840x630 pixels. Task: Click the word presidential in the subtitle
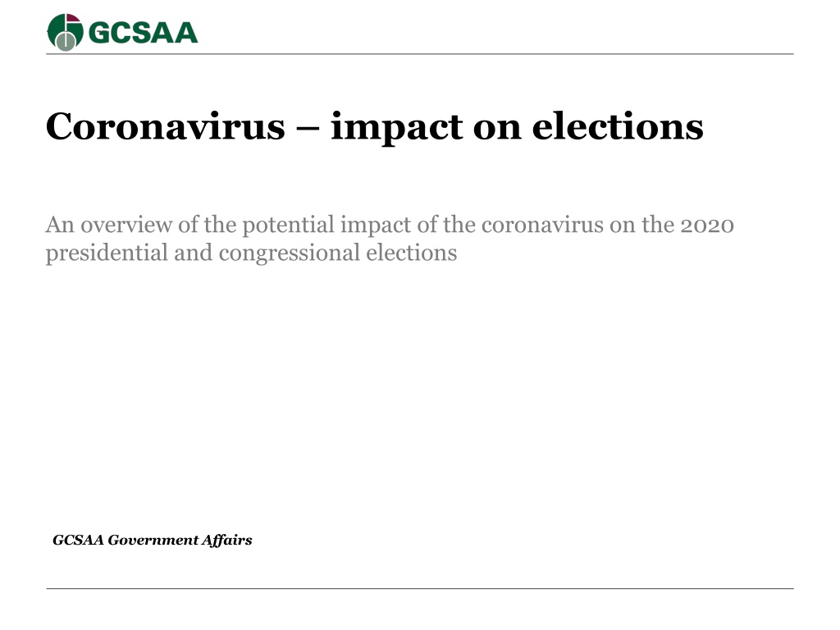107,253
